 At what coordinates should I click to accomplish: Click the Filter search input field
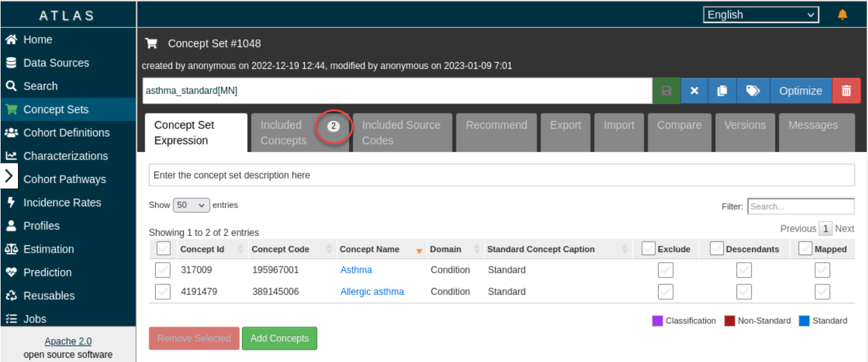click(x=800, y=206)
